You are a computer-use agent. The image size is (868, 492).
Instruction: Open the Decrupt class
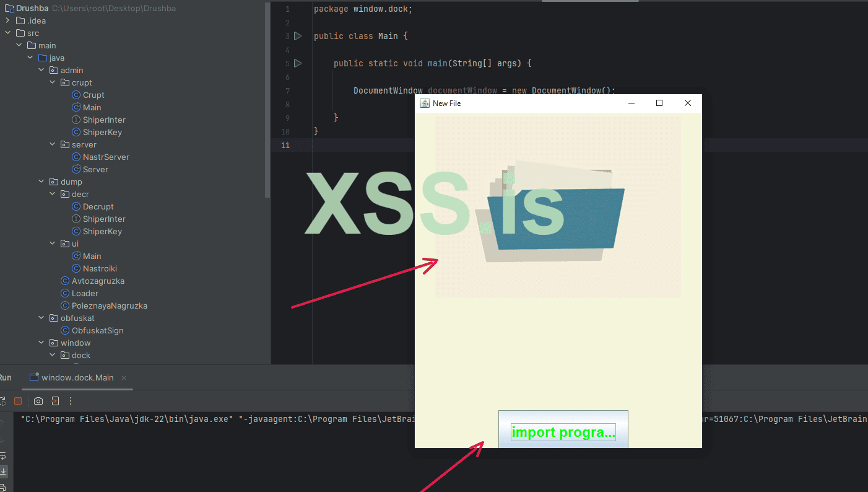coord(93,206)
